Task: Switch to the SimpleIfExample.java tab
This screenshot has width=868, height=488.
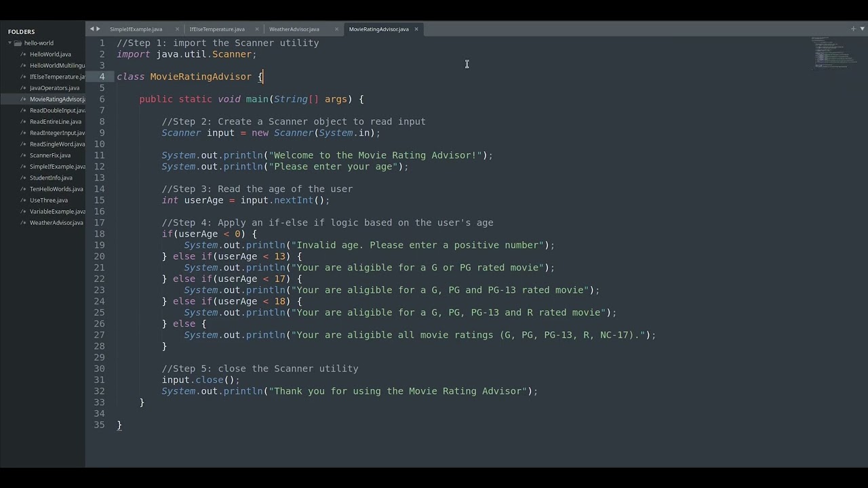Action: point(136,29)
